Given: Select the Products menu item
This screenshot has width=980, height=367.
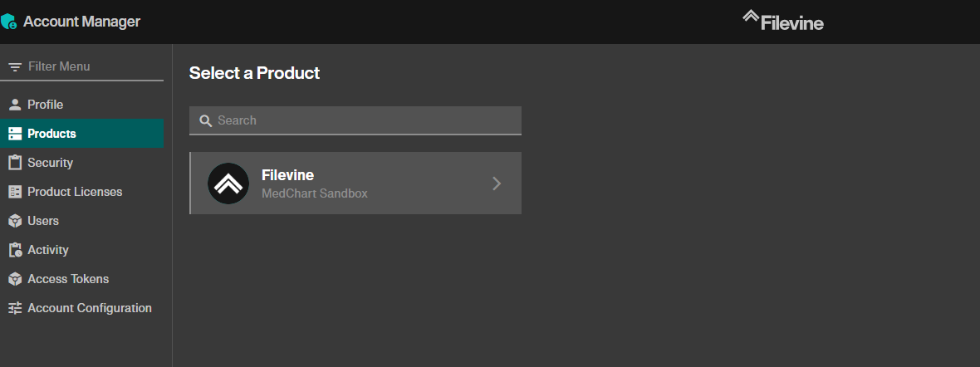Looking at the screenshot, I should click(x=82, y=134).
